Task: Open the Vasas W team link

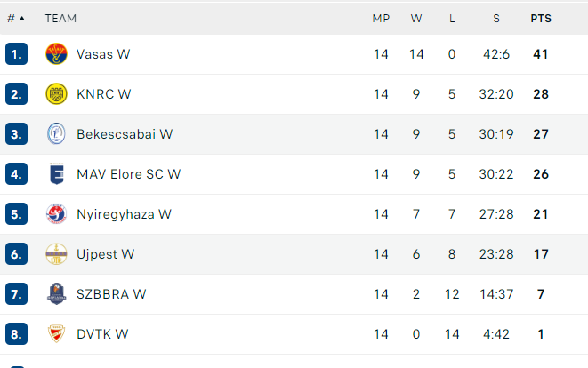Action: tap(103, 54)
